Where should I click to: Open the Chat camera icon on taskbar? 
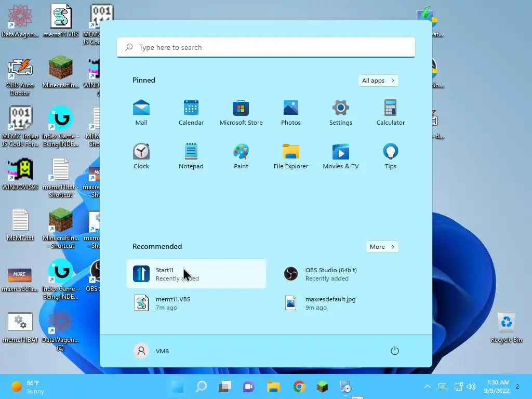point(248,387)
